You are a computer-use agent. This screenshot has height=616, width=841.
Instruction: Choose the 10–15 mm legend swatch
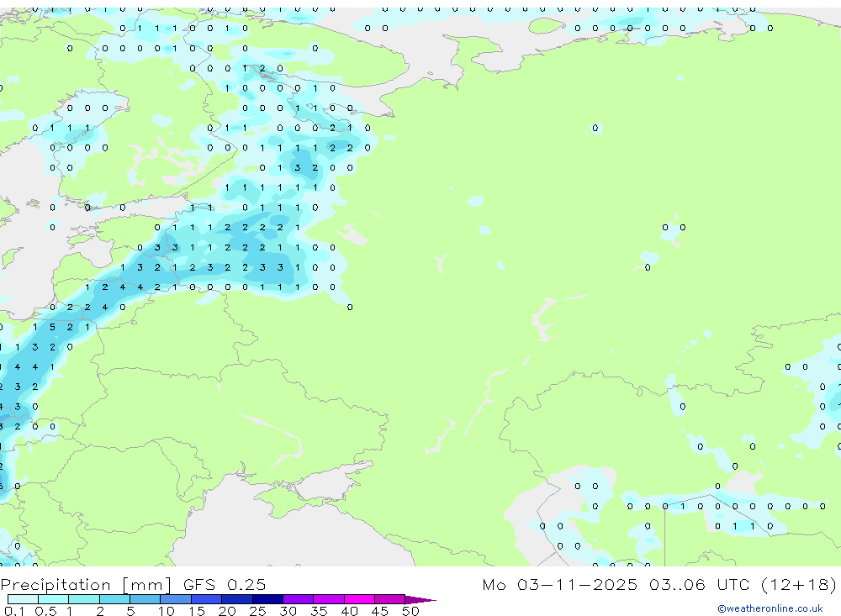point(176,599)
